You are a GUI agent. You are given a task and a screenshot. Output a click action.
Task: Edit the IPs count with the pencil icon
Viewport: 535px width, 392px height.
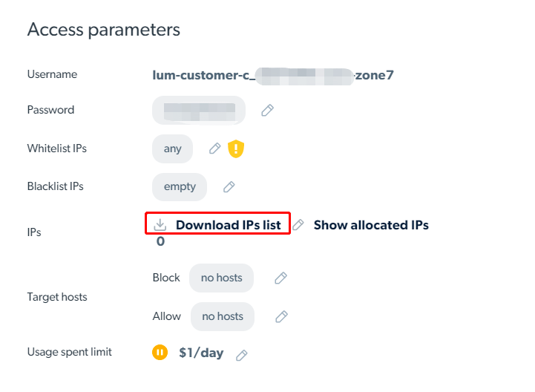(x=298, y=225)
